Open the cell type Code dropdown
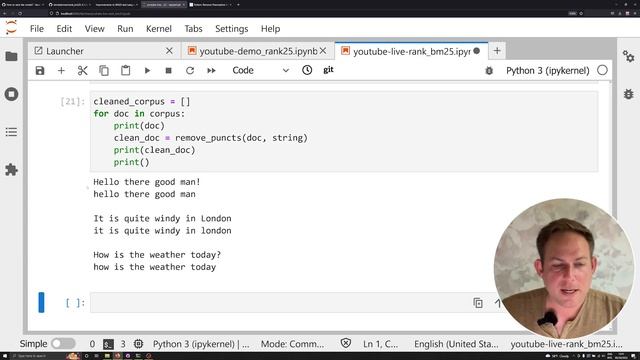This screenshot has width=640, height=360. (260, 71)
